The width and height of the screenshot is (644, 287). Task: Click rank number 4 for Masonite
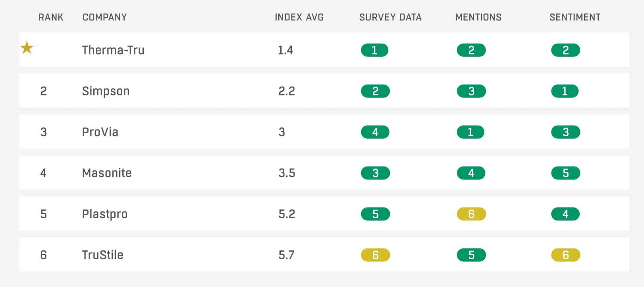43,173
